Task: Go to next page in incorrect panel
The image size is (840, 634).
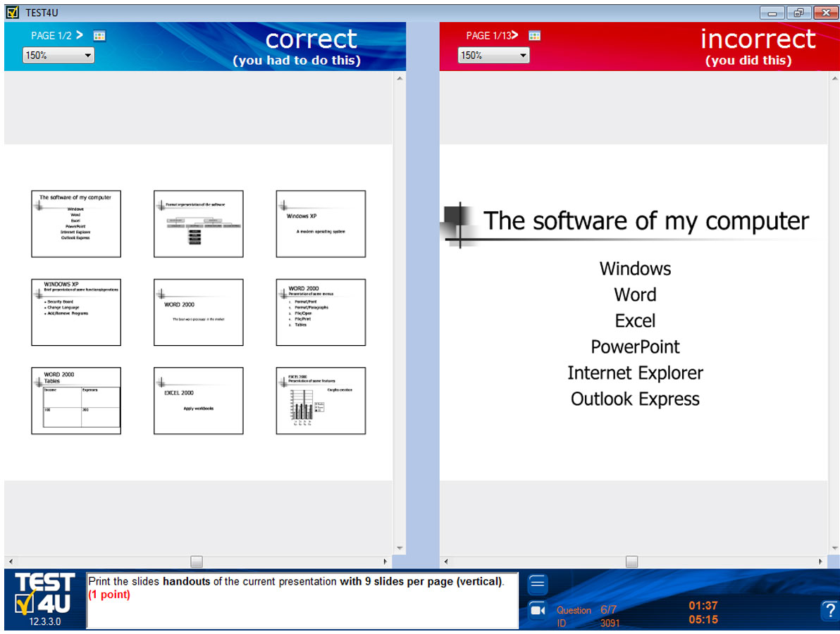Action: click(x=515, y=35)
